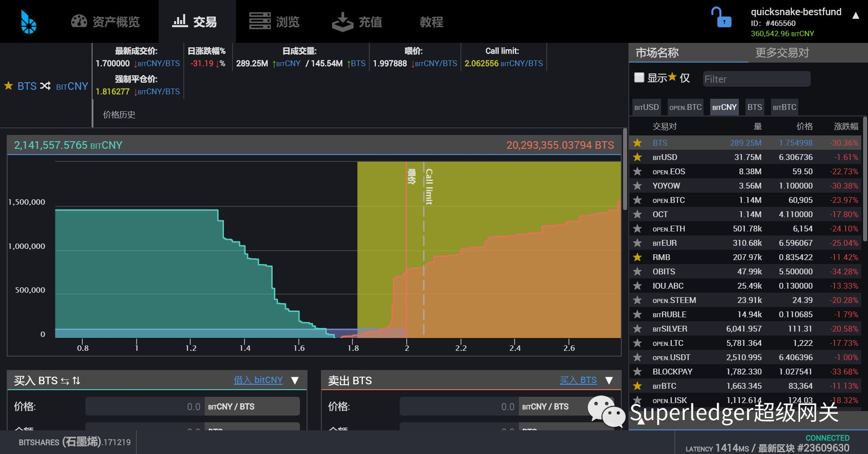Star the OCT market row
Screen dimensions: 868x454
click(x=637, y=214)
